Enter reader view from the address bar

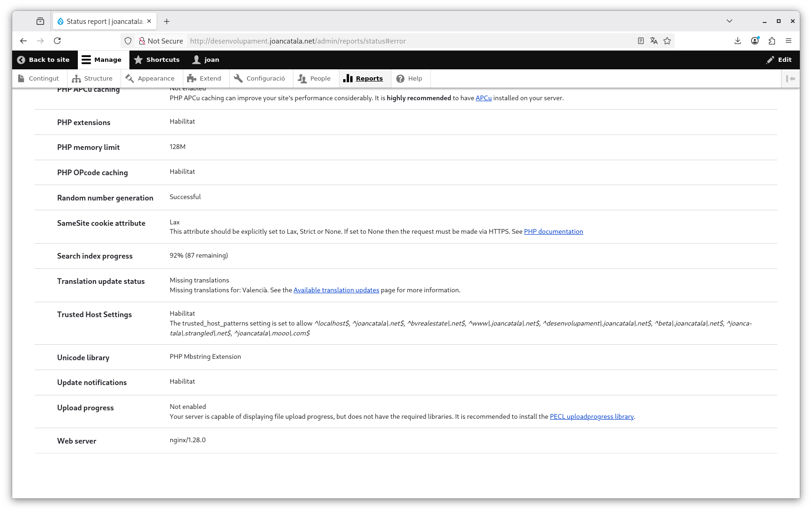pos(641,41)
